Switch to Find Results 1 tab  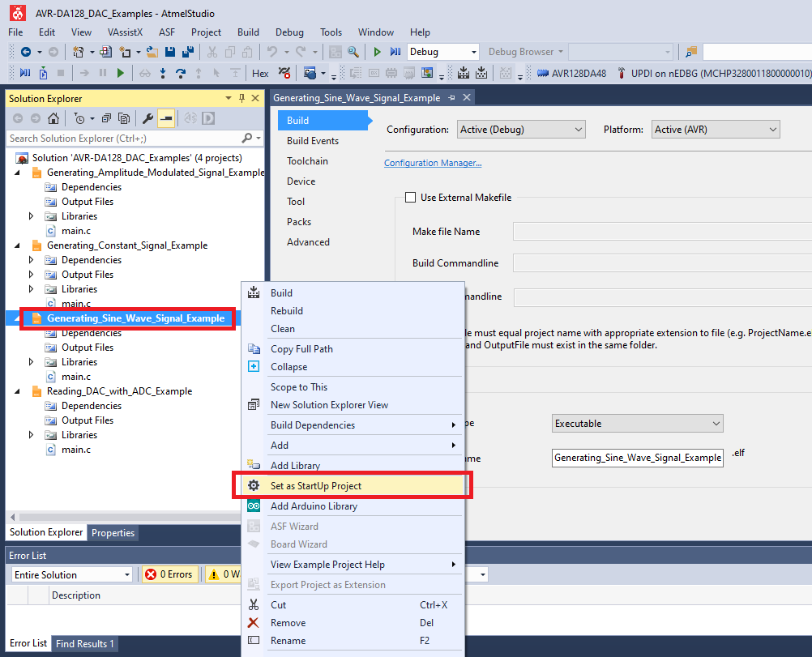pyautogui.click(x=84, y=643)
